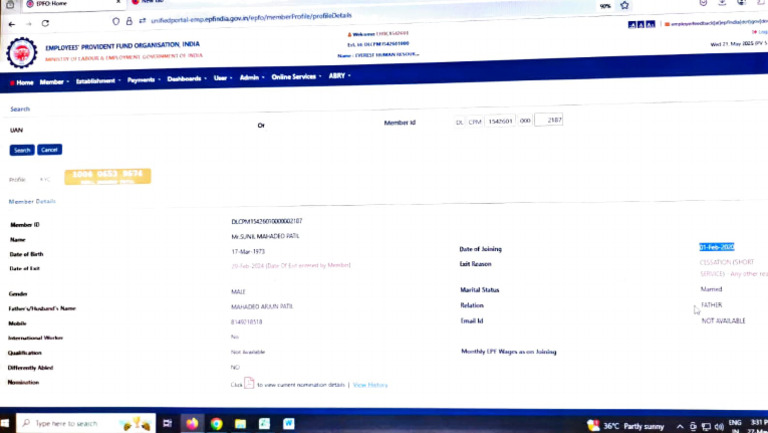The width and height of the screenshot is (768, 433).
Task: Reload the page with the refresh icon
Action: click(46, 23)
